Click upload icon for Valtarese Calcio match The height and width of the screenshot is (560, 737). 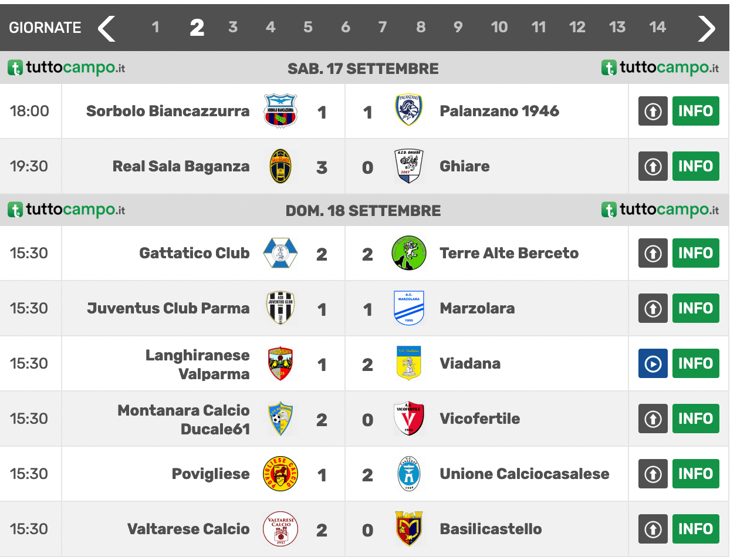coord(653,529)
